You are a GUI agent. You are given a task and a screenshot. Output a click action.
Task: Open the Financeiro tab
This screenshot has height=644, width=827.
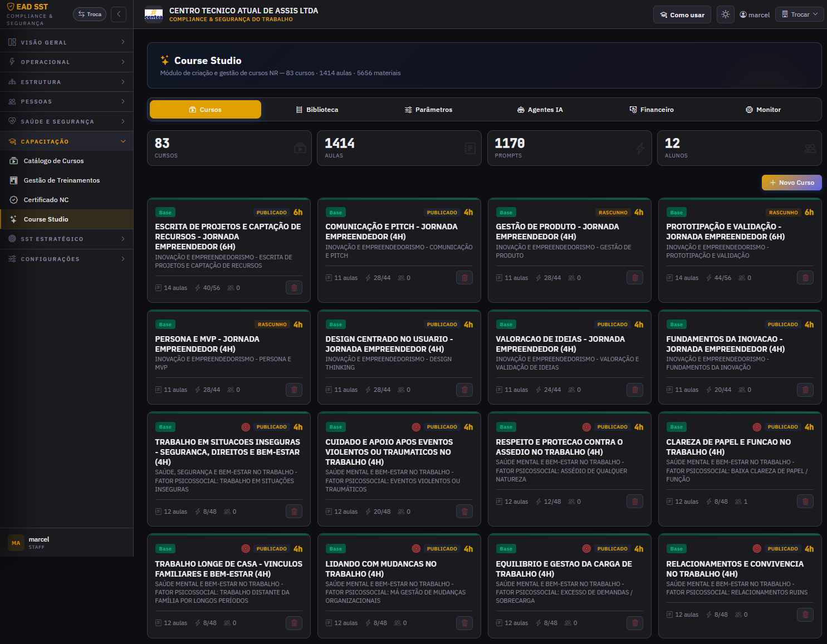652,110
